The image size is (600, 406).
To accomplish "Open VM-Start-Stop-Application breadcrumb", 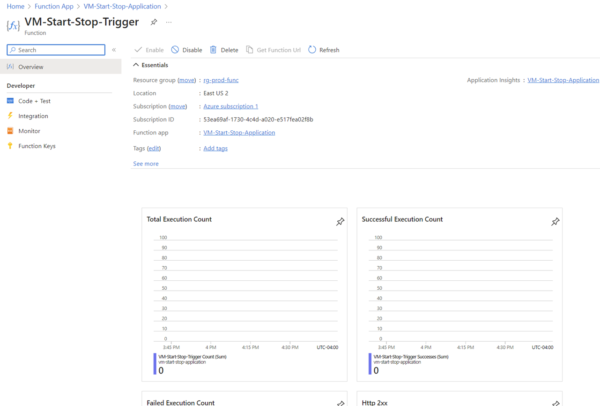I will [122, 7].
